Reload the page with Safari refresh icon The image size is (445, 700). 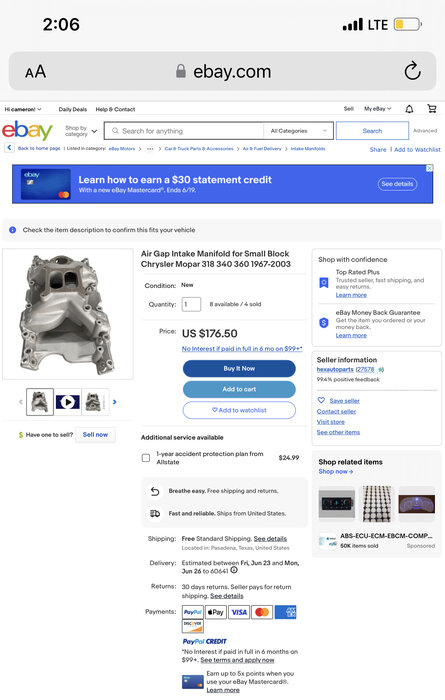click(x=412, y=71)
